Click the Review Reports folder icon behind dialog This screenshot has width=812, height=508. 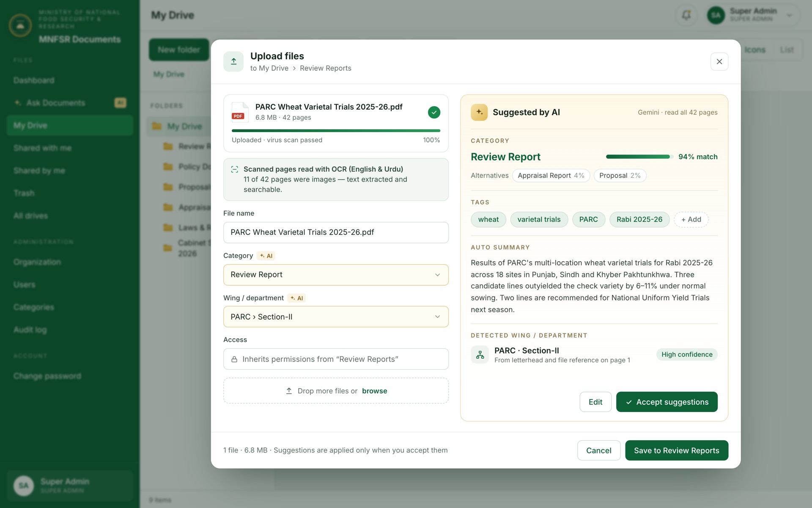tap(168, 146)
